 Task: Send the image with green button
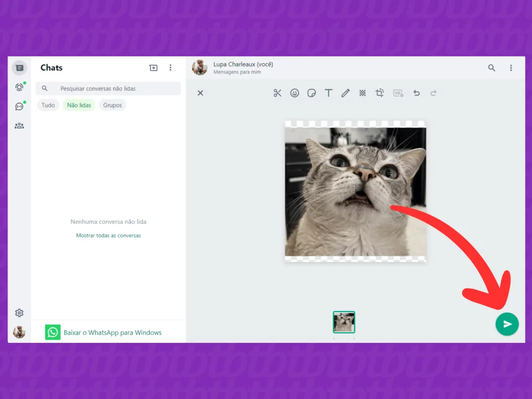(507, 324)
